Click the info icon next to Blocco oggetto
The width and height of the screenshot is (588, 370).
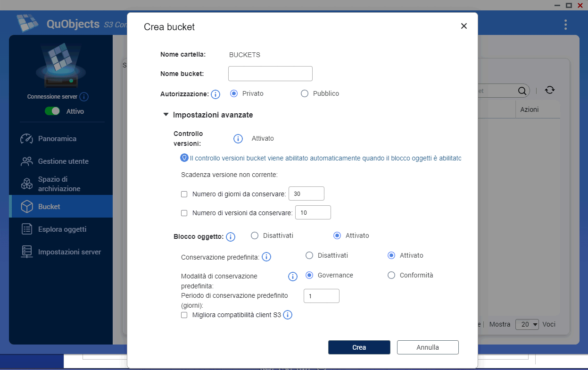click(231, 237)
